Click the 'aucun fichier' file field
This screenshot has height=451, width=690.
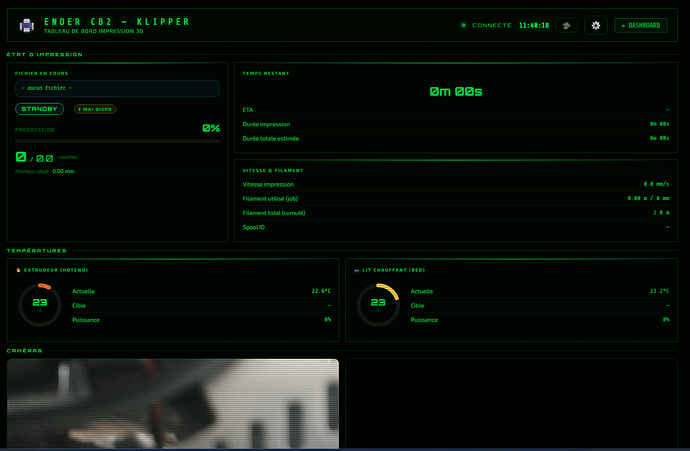117,88
